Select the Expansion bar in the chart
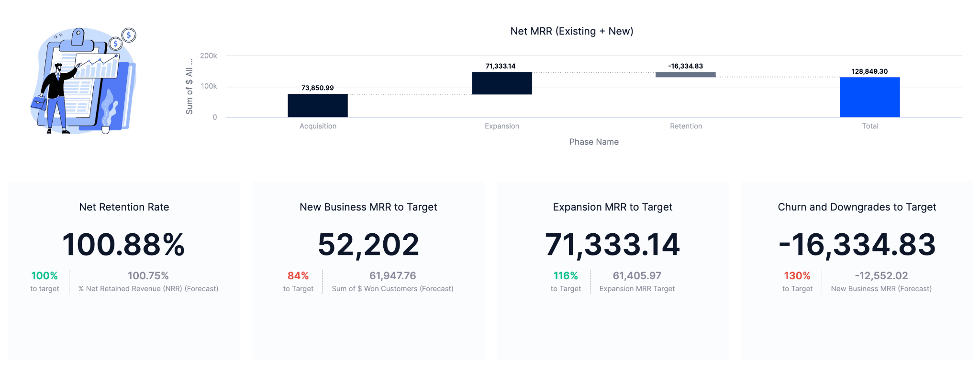Image resolution: width=980 pixels, height=365 pixels. coord(501,83)
